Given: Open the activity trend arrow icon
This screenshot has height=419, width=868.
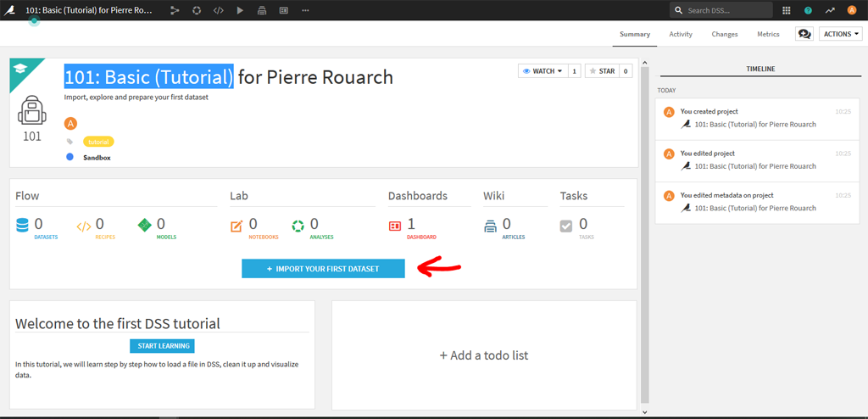Looking at the screenshot, I should (x=830, y=10).
